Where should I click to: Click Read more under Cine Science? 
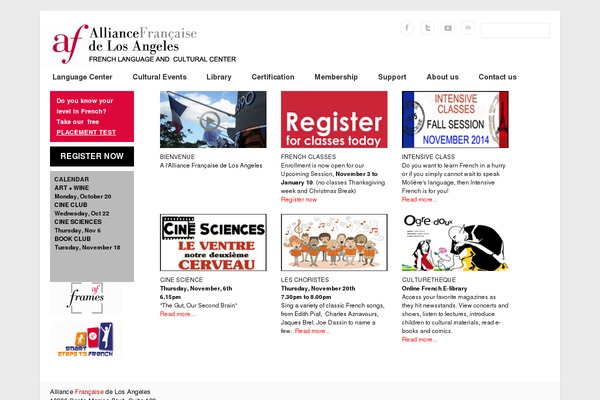point(178,314)
